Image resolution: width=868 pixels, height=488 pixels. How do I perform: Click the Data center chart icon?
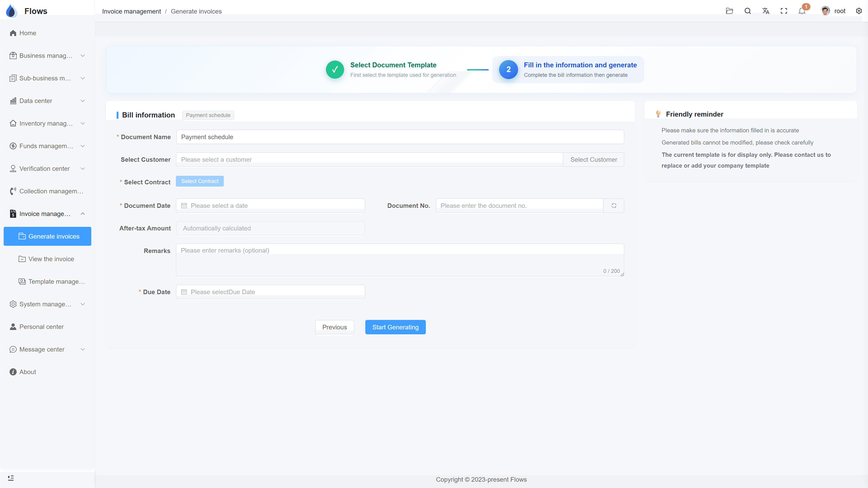tap(13, 101)
